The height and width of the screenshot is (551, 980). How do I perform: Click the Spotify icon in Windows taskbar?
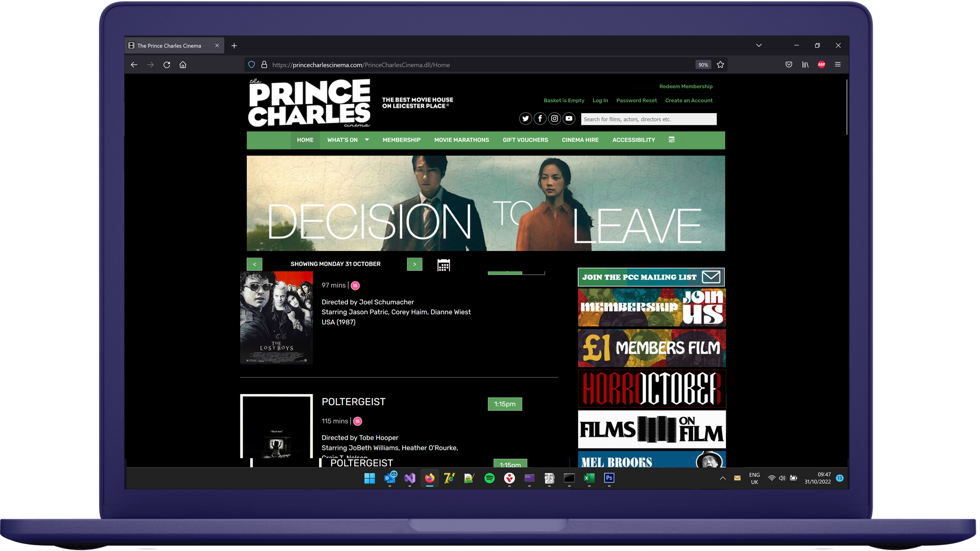489,478
